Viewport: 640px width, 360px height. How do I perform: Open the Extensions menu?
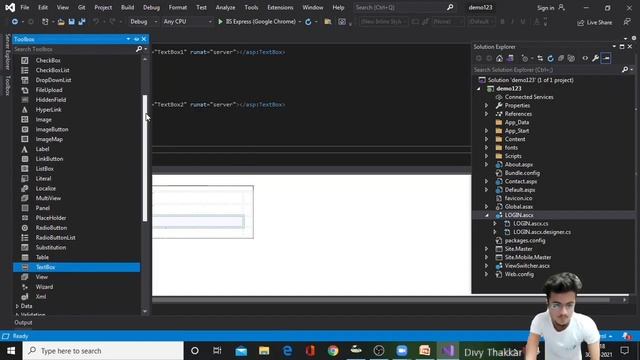point(280,7)
